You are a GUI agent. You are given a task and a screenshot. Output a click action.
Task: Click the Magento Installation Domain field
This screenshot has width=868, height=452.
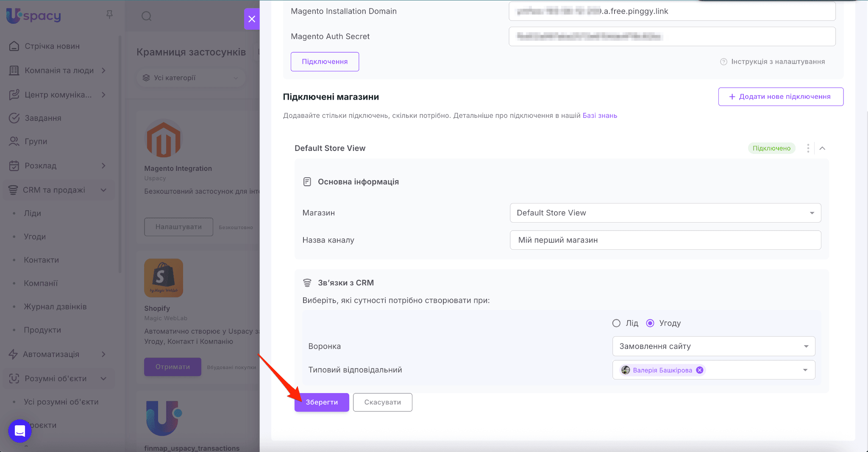(x=672, y=11)
